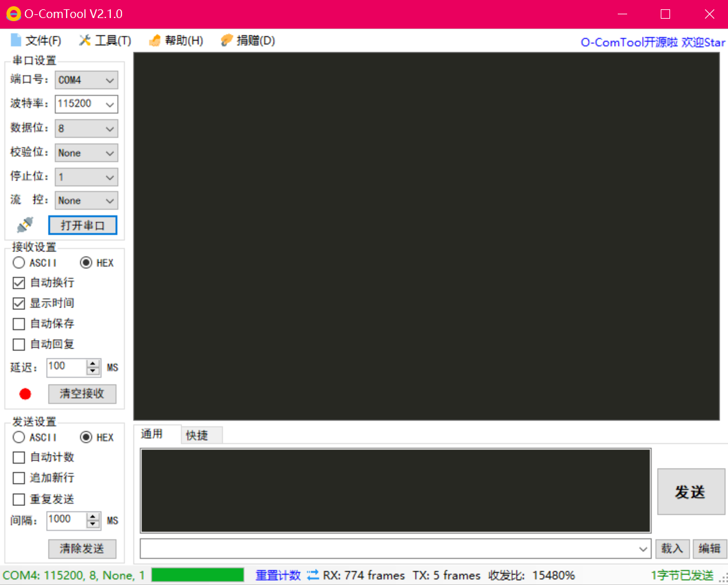This screenshot has height=585, width=728.
Task: Click the 1字节已发送 status message
Action: tap(682, 575)
